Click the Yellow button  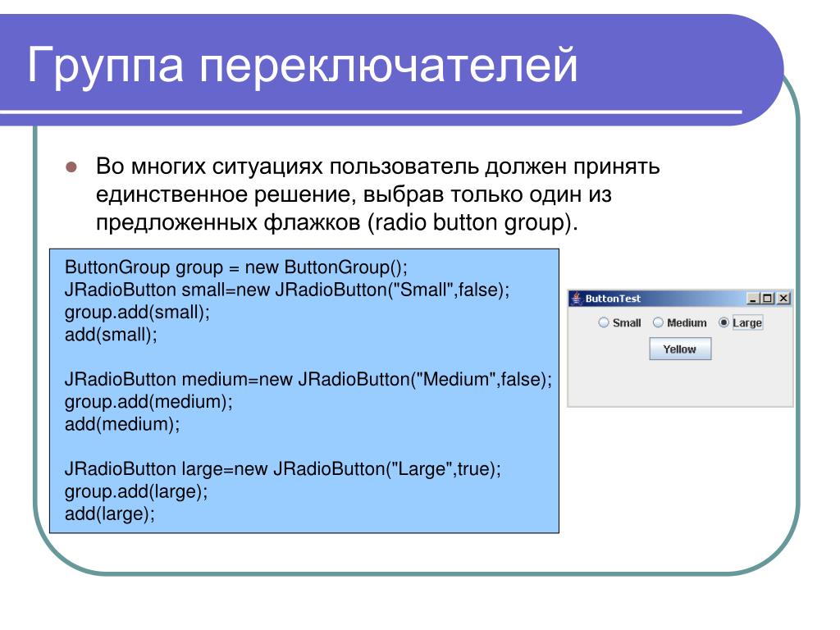680,349
